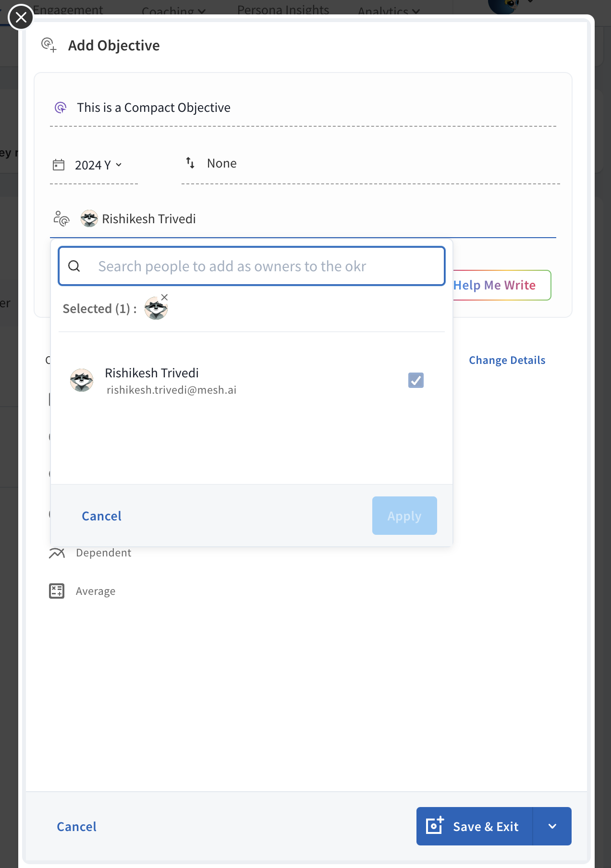Open the Coaching menu
This screenshot has height=868, width=611.
pos(173,11)
